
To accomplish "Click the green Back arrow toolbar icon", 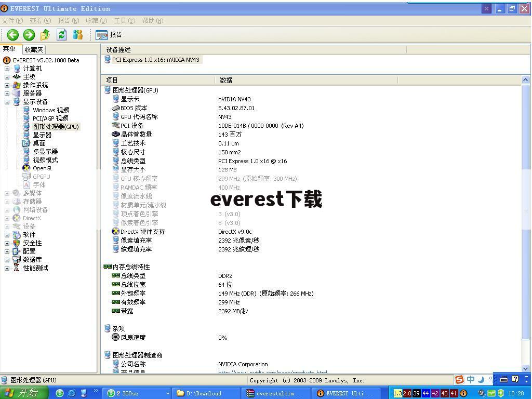I will (13, 35).
